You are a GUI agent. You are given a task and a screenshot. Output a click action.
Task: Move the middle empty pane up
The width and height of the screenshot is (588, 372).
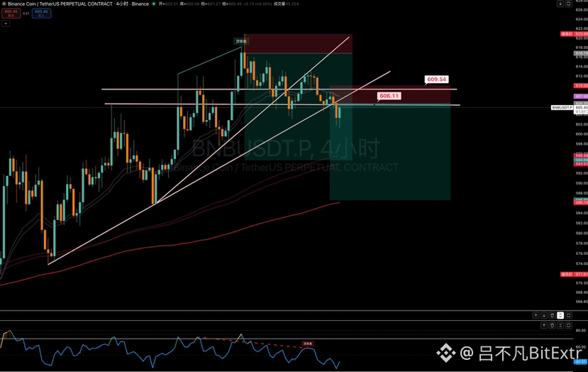(x=536, y=315)
